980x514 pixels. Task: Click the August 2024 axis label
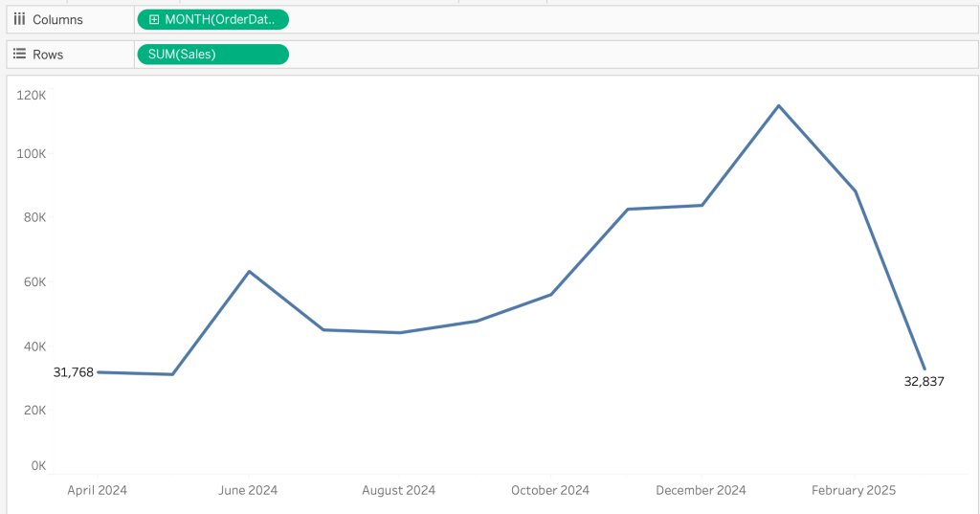coord(398,490)
